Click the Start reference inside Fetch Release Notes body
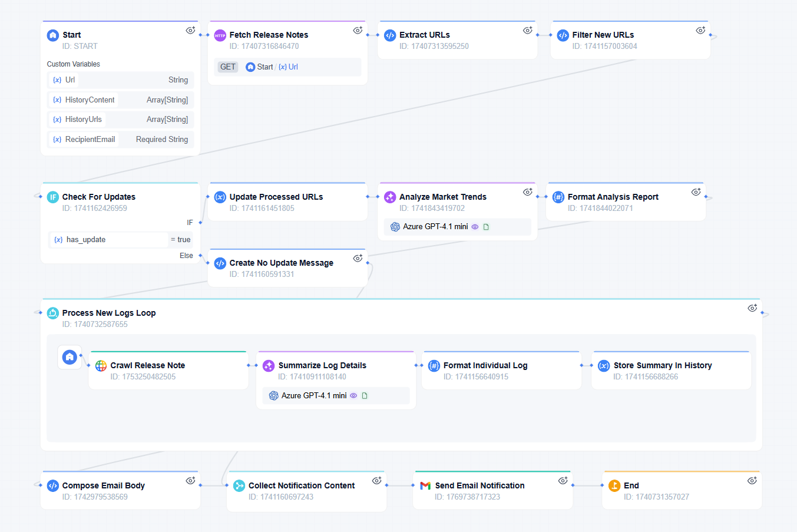 260,67
